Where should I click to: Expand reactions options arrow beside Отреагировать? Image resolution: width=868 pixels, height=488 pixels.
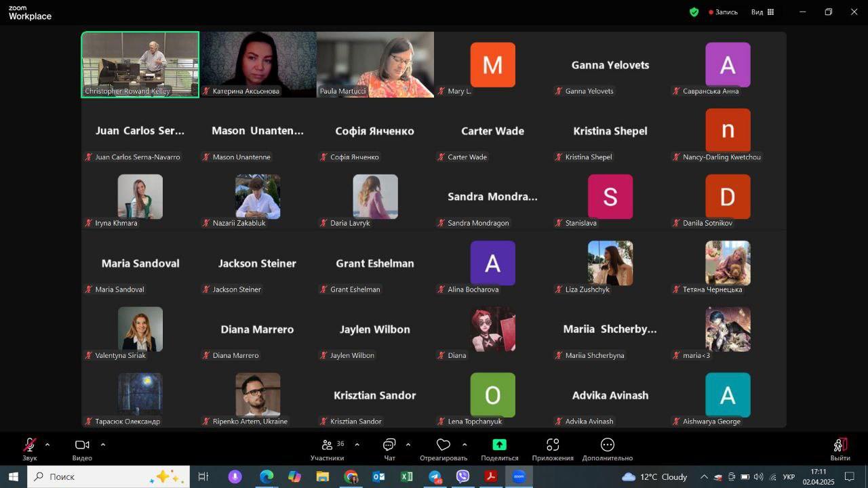[465, 445]
